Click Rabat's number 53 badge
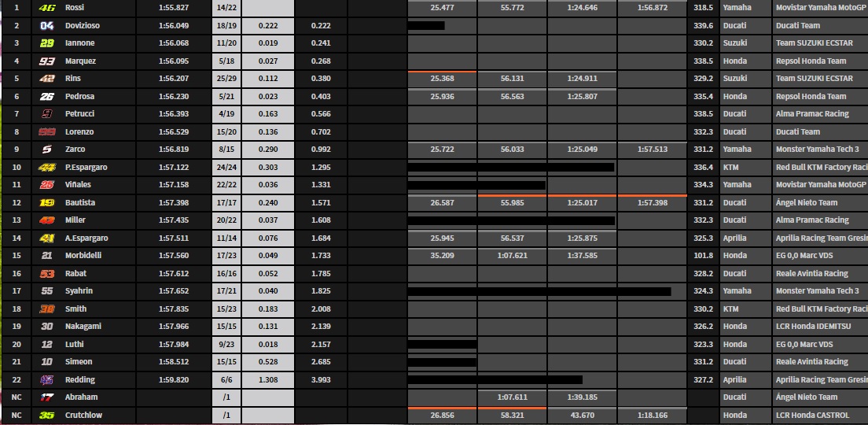 pos(46,273)
